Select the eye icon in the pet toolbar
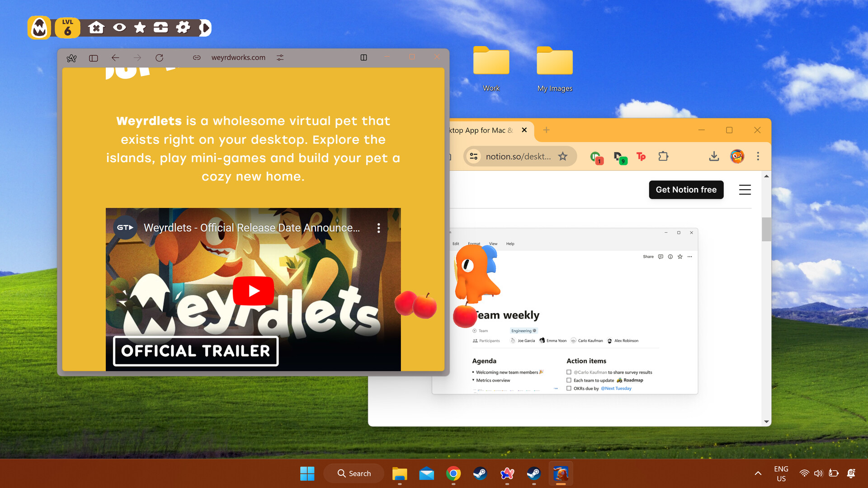This screenshot has height=488, width=868. (x=119, y=28)
